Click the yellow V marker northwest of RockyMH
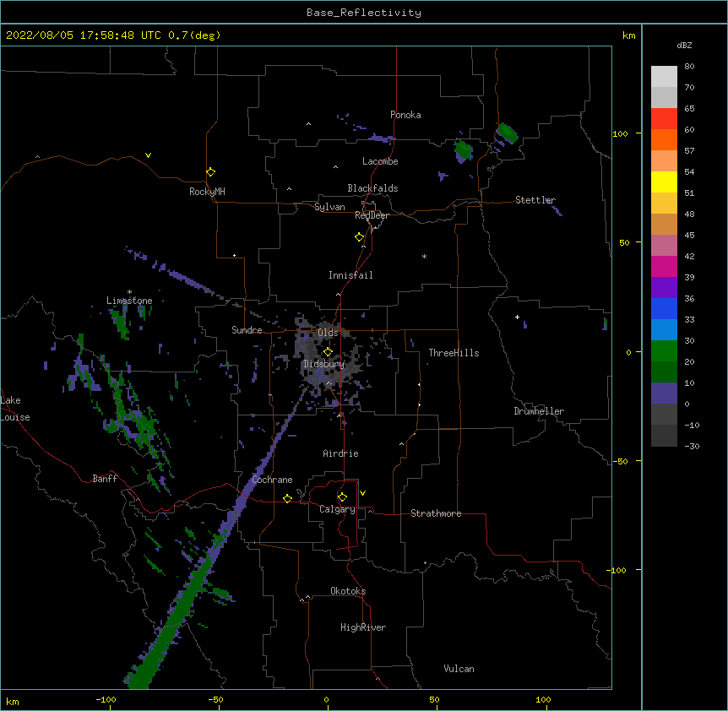The image size is (728, 711). (x=148, y=155)
